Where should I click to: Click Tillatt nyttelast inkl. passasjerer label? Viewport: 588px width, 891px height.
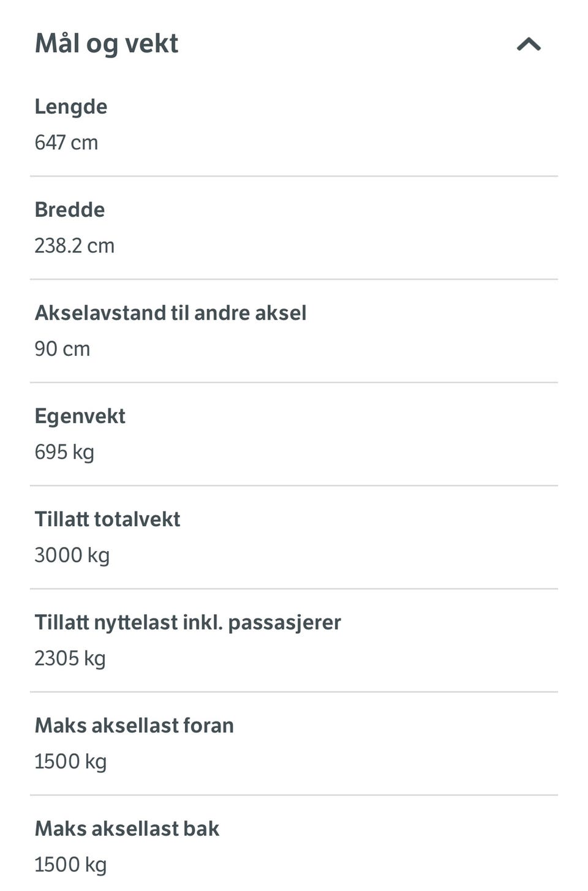coord(187,622)
